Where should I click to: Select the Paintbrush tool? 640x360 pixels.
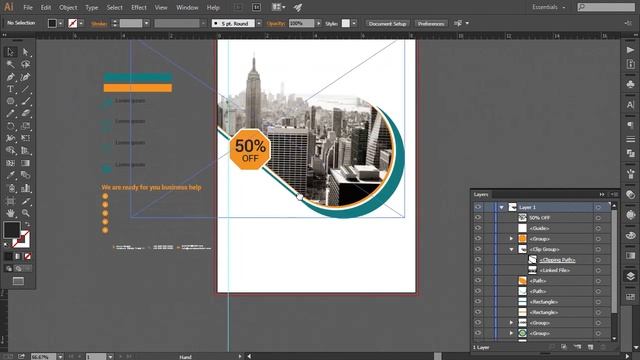coord(26,101)
